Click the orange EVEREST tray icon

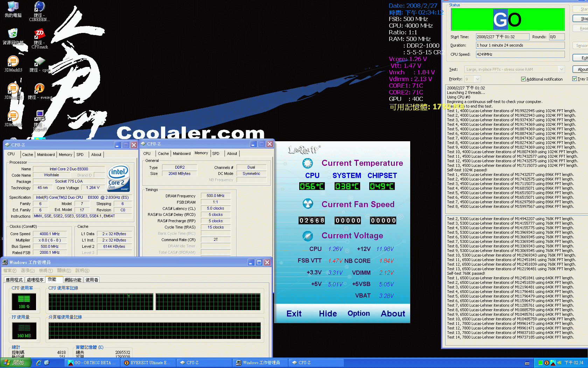[x=546, y=363]
